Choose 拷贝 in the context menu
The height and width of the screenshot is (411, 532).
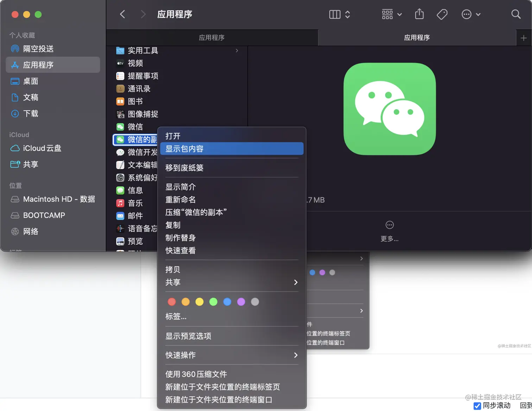(232, 270)
